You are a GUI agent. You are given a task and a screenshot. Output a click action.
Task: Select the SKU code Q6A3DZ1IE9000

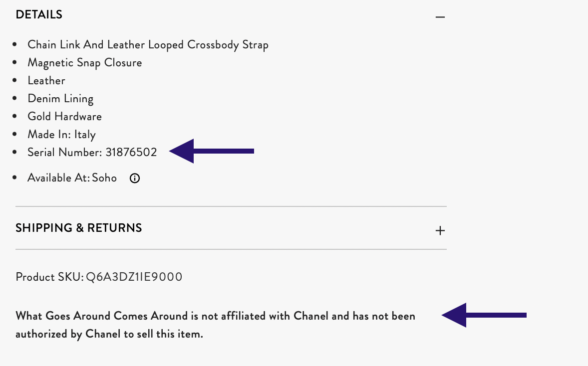tap(134, 277)
